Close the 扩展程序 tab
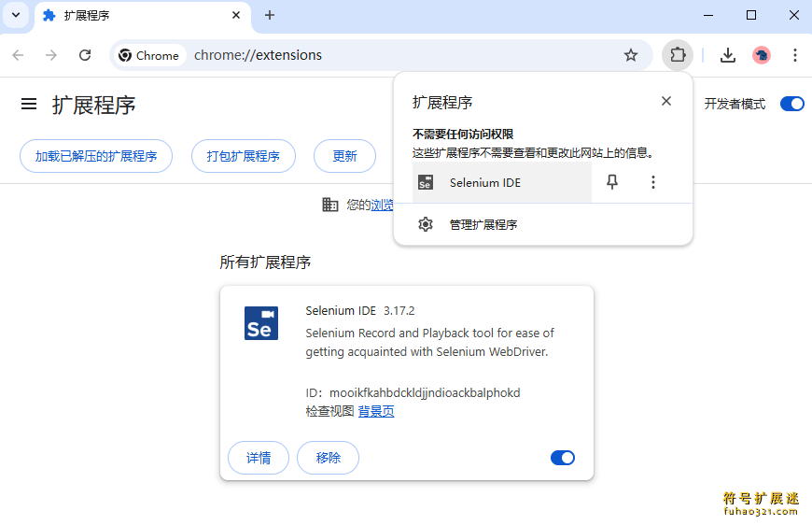This screenshot has width=812, height=525. click(236, 15)
